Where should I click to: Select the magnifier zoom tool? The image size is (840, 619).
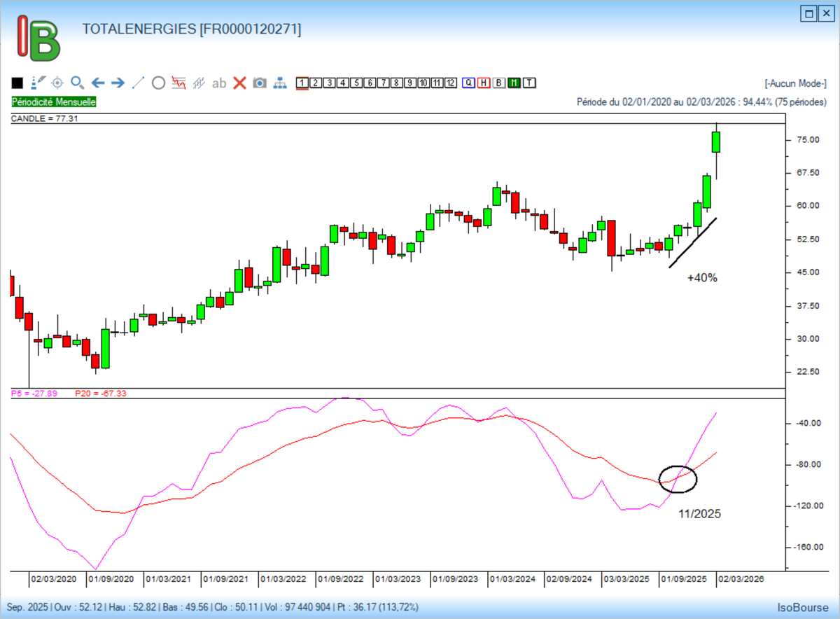tap(77, 83)
